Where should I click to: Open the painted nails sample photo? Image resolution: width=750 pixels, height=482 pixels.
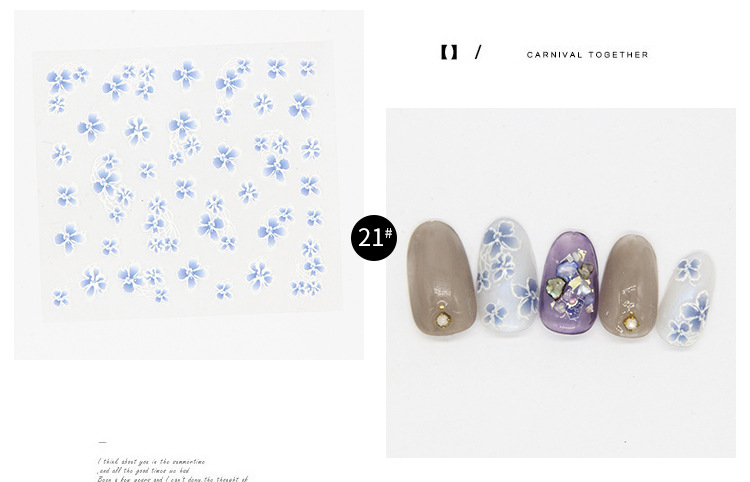(x=561, y=283)
